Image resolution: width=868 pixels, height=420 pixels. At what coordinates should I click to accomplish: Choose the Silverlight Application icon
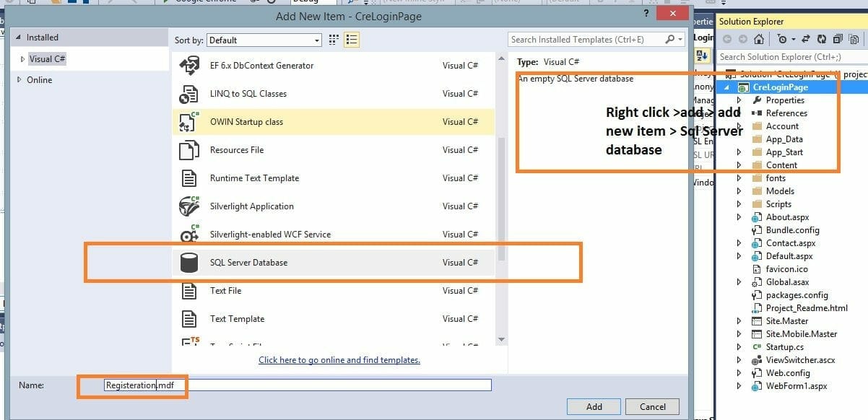189,206
